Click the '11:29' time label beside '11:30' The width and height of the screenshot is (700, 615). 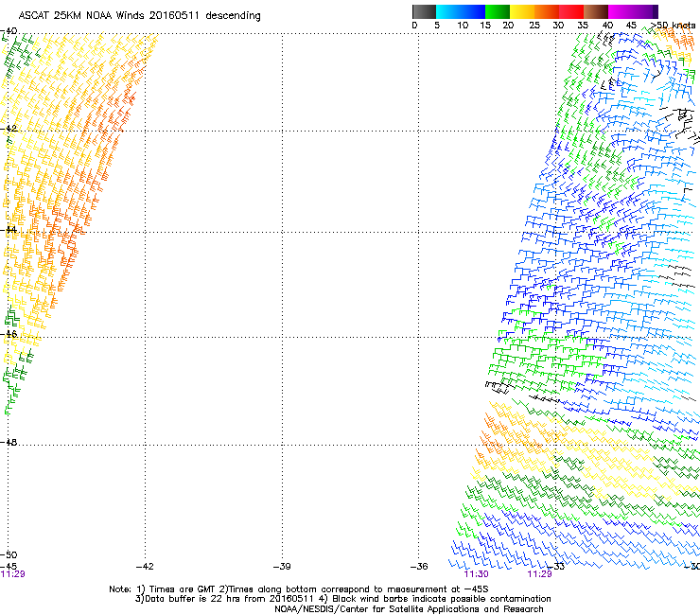[x=539, y=574]
